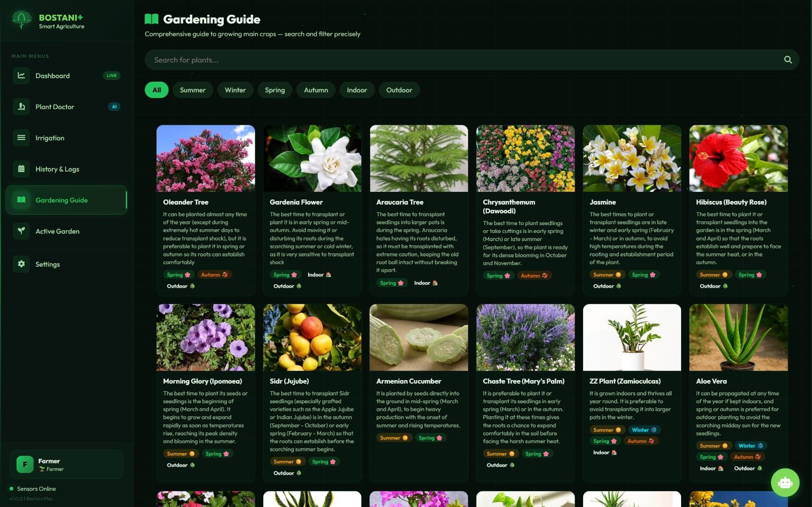Open the chatbot robot floating button
Screen dimensions: 812x507
click(x=785, y=483)
